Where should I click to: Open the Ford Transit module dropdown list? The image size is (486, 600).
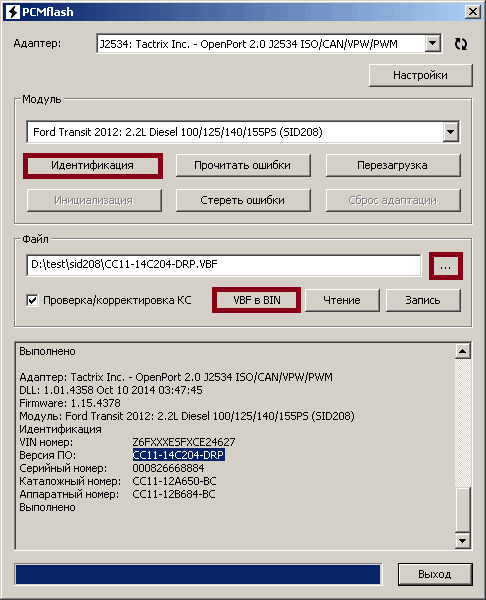(x=451, y=132)
